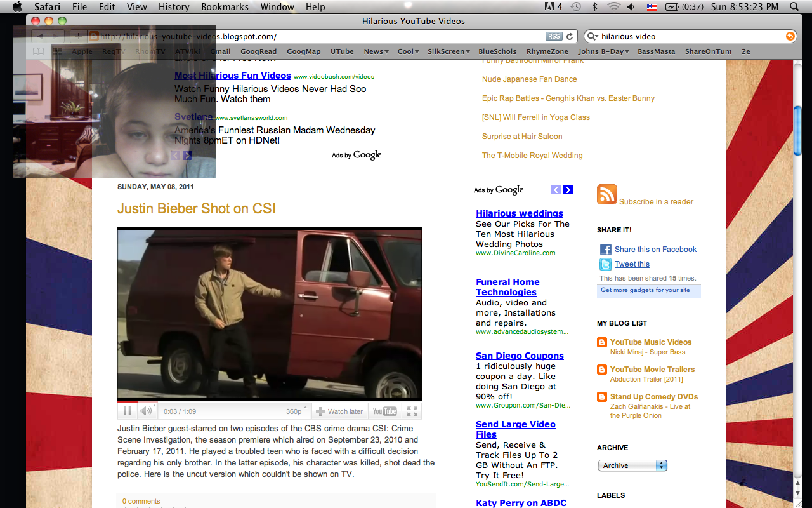Click the search field magnifier icon

tap(591, 36)
